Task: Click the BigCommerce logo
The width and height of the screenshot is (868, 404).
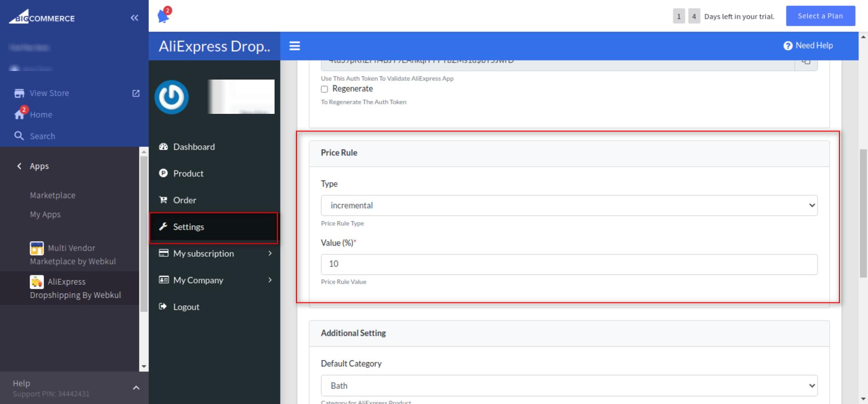Action: point(42,17)
